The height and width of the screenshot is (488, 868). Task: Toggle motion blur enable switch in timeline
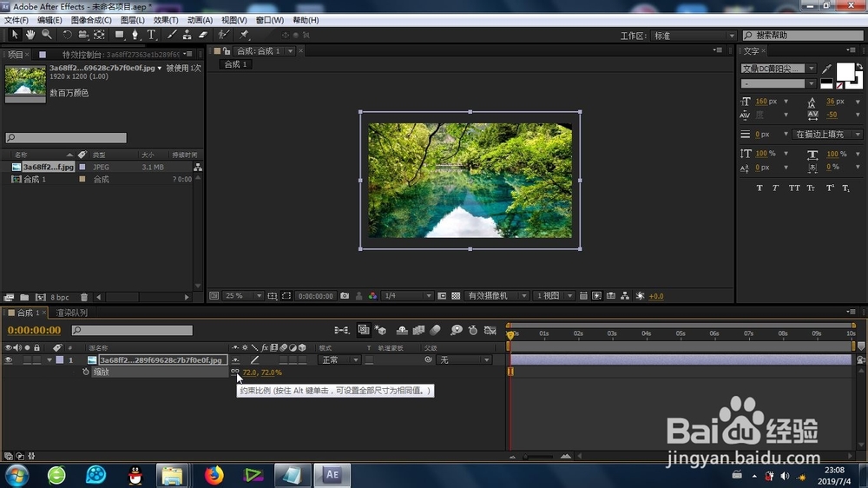coord(435,330)
